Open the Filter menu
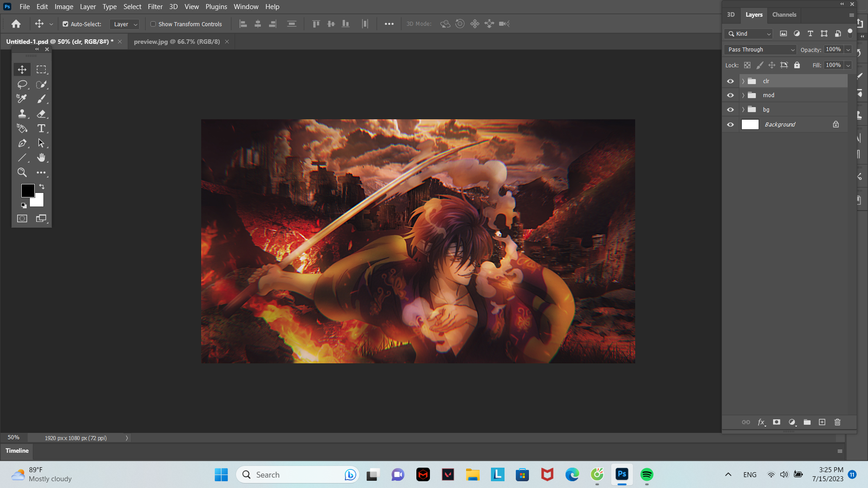 [x=155, y=7]
